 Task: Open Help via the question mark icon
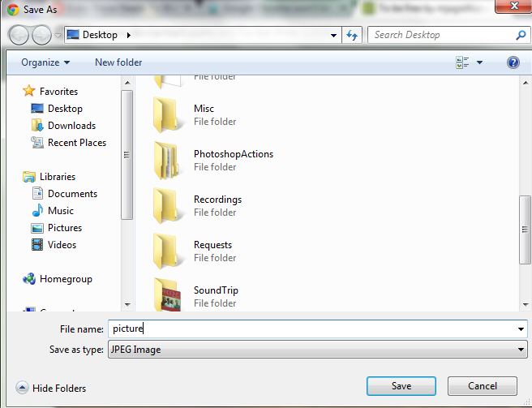click(513, 62)
